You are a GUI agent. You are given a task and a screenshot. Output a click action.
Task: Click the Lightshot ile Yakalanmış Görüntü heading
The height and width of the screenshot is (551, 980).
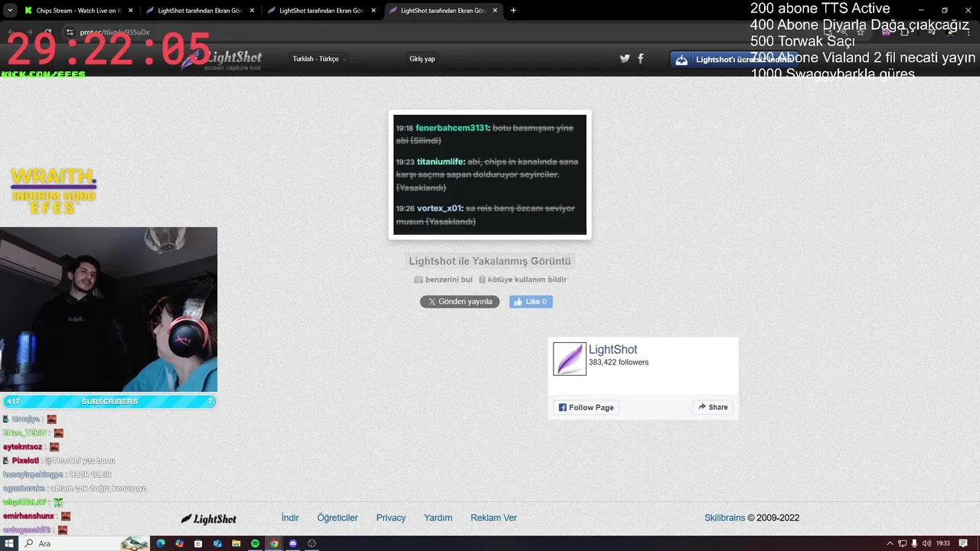tap(490, 261)
